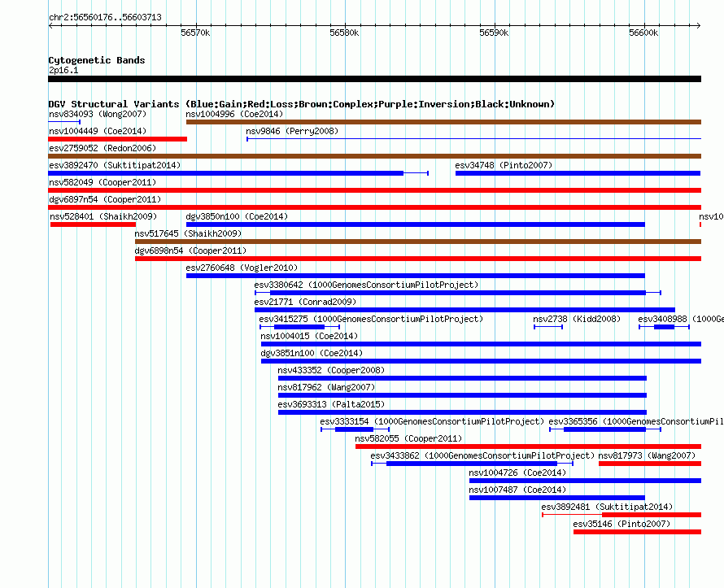724x588 pixels.
Task: Open the esv3333154 1000Genomes variant label
Action: coord(432,421)
